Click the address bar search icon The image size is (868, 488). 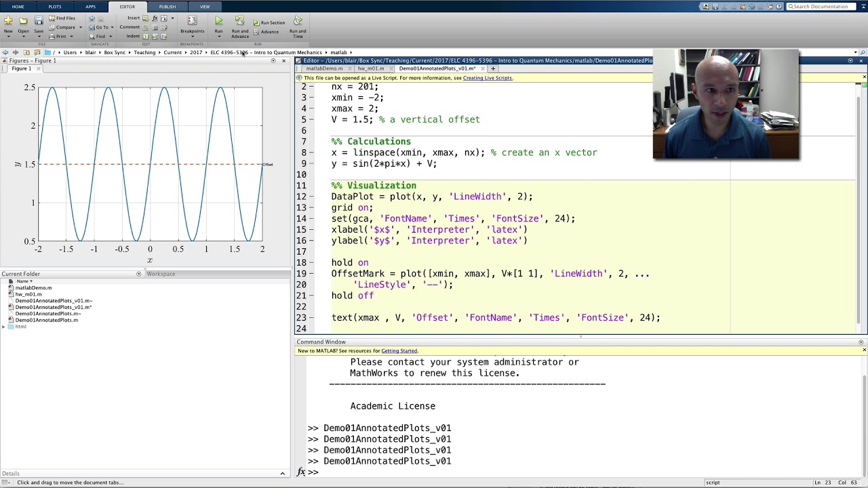862,52
